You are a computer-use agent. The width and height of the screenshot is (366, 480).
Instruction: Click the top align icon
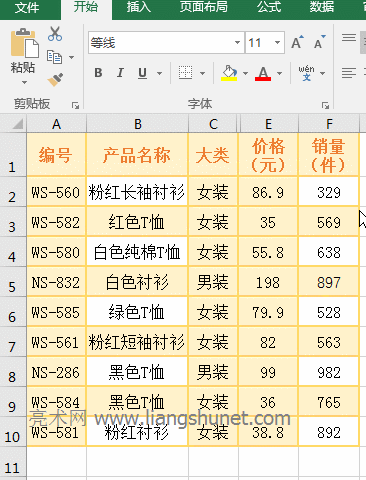[x=349, y=38]
